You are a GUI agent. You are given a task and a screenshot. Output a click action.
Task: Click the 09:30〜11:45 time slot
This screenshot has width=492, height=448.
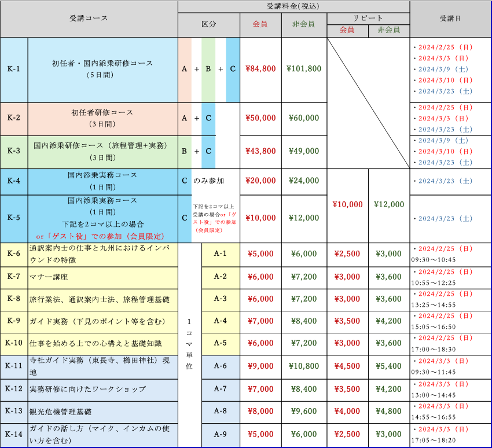[434, 372]
